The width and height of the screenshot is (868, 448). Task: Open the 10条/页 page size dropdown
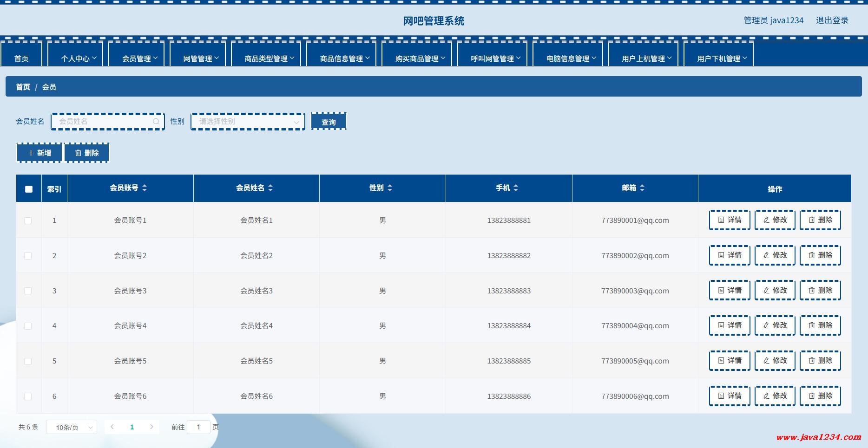point(72,427)
